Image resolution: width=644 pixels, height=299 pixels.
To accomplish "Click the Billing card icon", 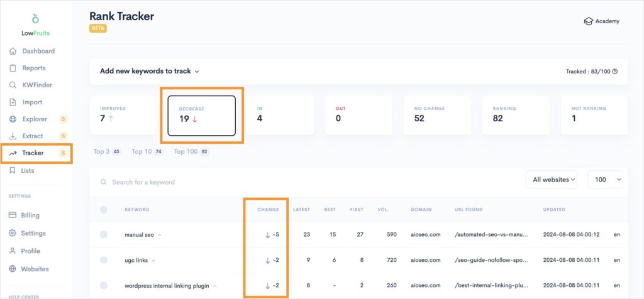I will 13,215.
